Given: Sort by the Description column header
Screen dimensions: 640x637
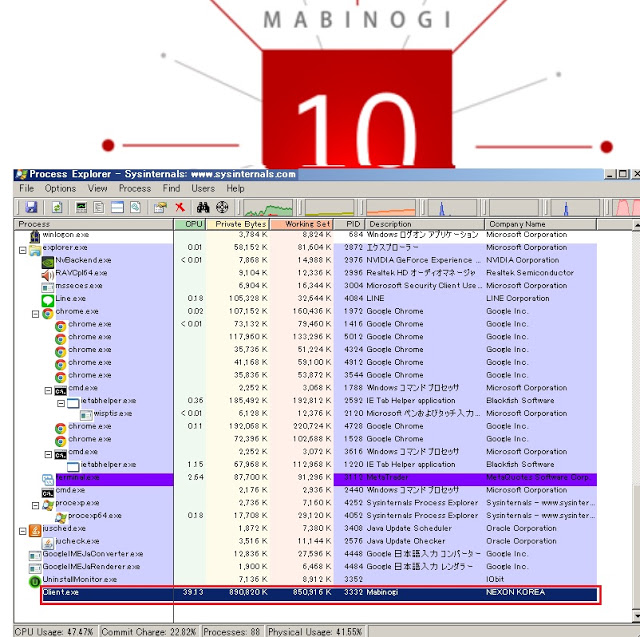Looking at the screenshot, I should (x=424, y=224).
